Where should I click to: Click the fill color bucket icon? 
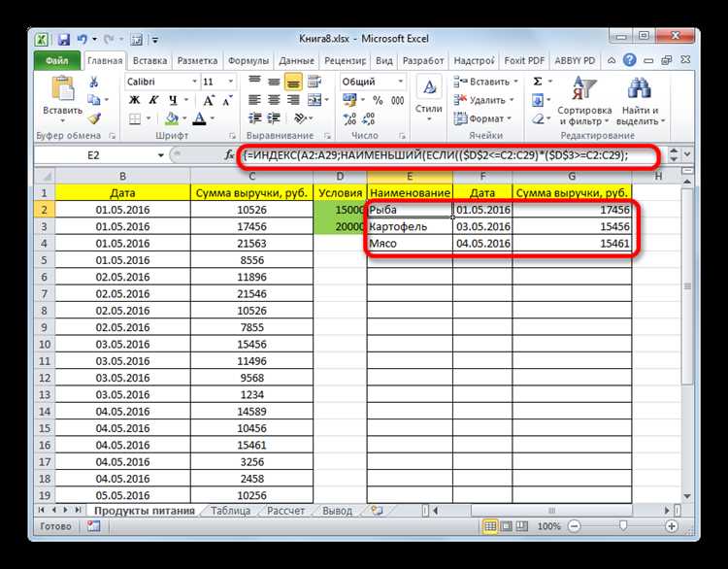coord(172,118)
